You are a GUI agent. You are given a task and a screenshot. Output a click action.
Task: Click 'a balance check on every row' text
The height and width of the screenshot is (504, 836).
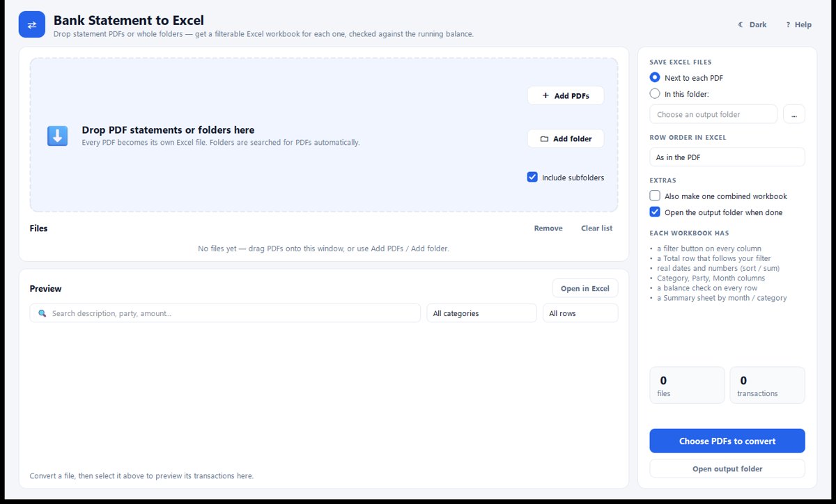click(x=707, y=288)
